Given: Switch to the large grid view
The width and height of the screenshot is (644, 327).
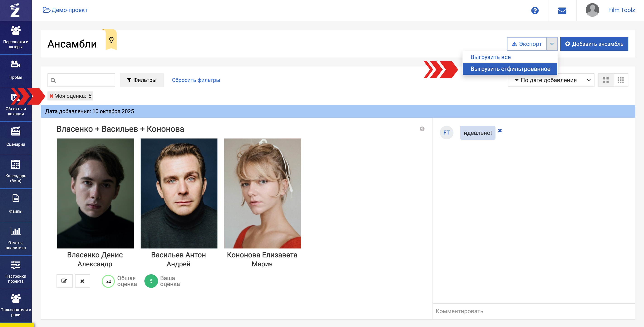Looking at the screenshot, I should [606, 80].
